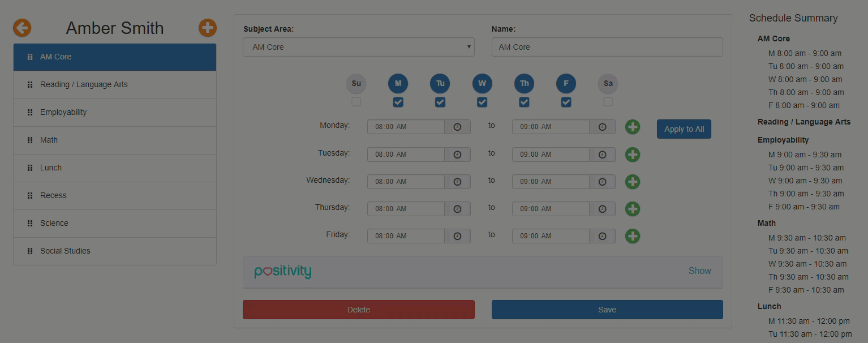Viewport: 868px width, 343px height.
Task: Open clock picker for Wednesday start time
Action: pos(457,182)
